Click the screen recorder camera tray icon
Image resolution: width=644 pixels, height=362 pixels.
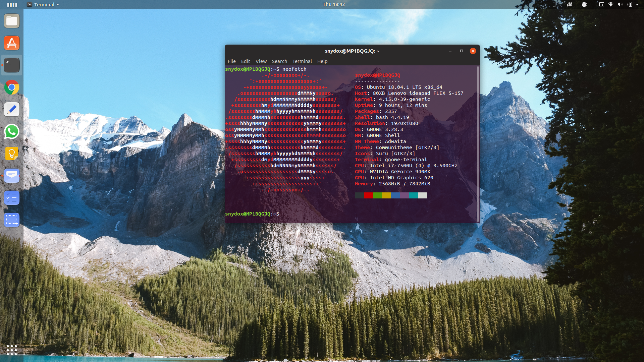click(569, 5)
